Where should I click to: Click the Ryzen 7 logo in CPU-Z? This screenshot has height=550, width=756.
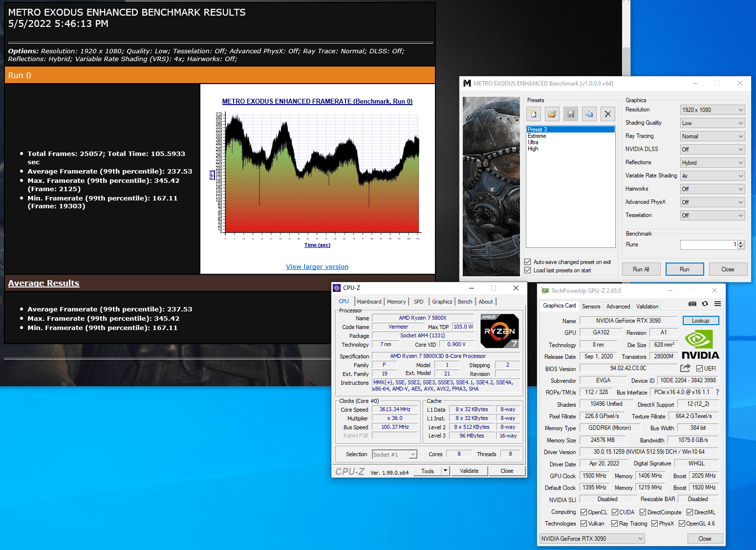[x=499, y=331]
